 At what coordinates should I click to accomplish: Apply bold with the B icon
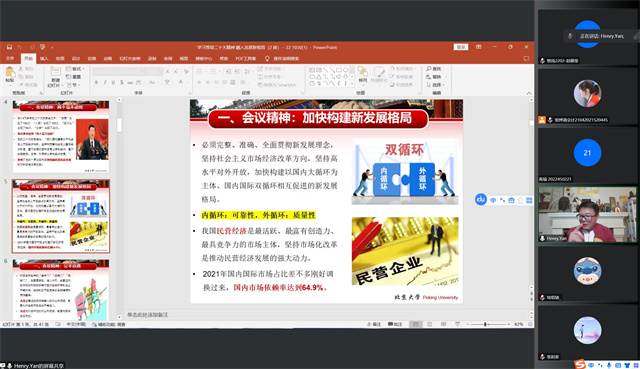(x=96, y=82)
